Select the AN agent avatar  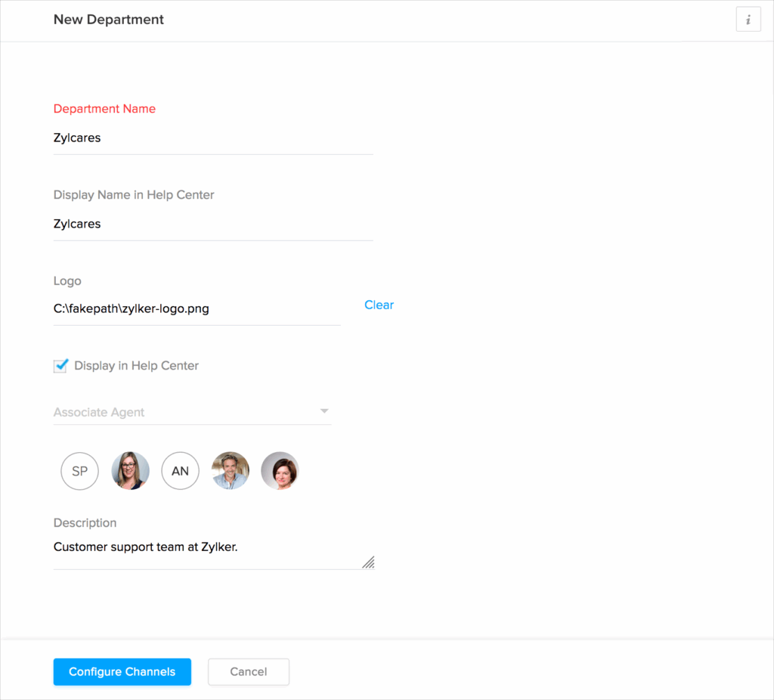tap(180, 471)
